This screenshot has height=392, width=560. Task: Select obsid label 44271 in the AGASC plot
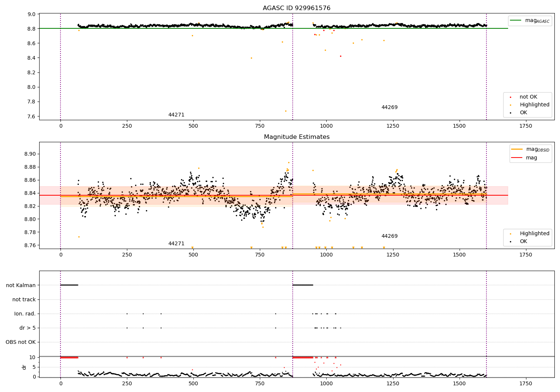176,115
